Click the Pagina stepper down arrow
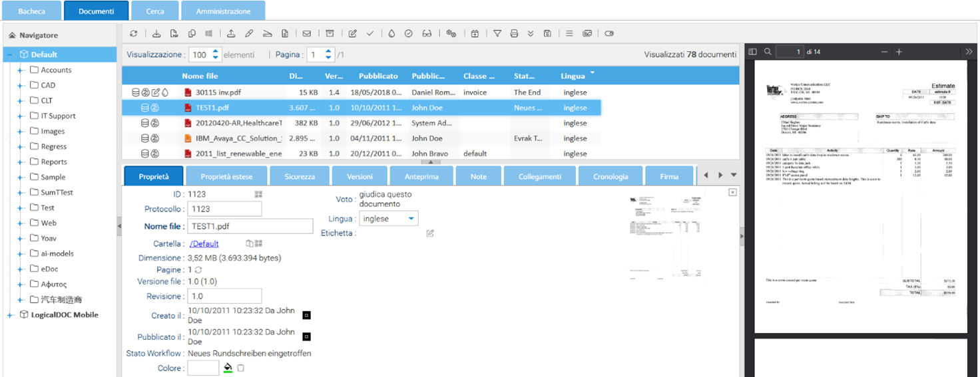 pos(328,58)
